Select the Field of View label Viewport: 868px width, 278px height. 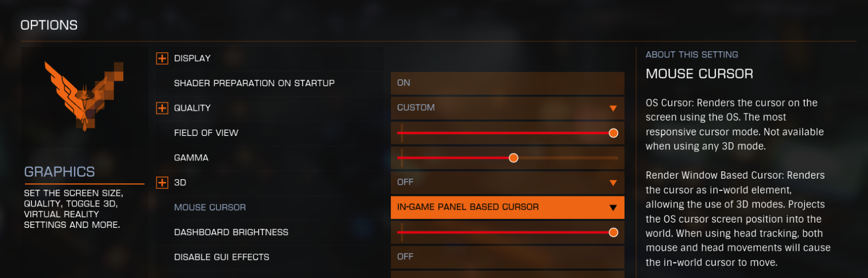(x=206, y=133)
